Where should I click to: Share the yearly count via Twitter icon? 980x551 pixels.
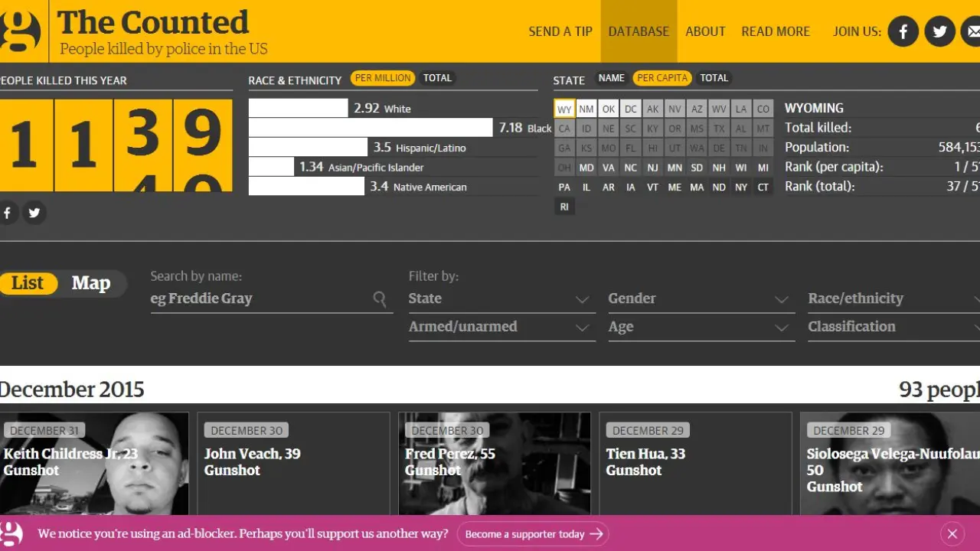[34, 214]
